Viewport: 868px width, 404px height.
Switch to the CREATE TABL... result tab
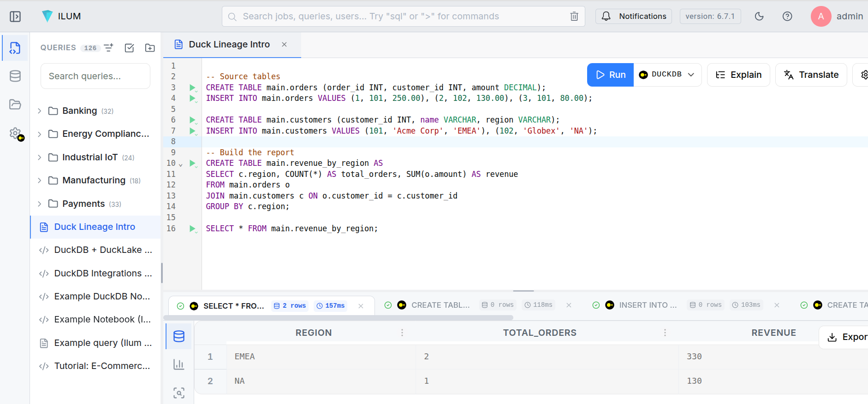(440, 305)
